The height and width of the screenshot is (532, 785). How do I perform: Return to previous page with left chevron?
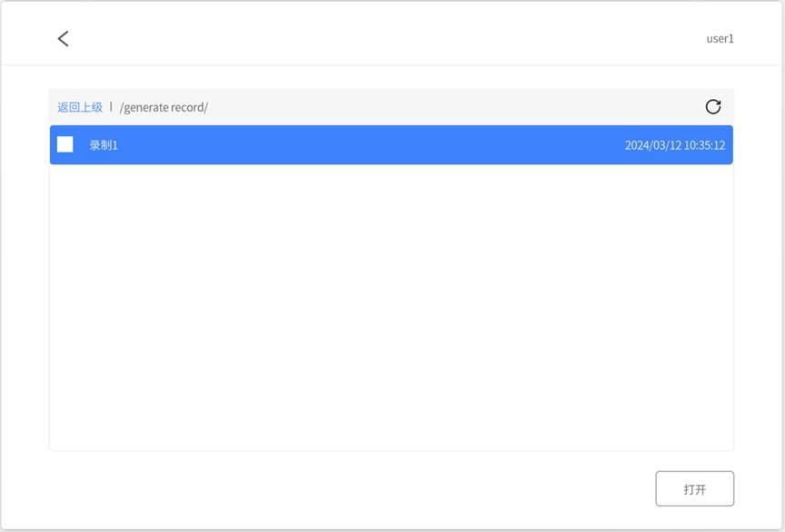click(63, 38)
